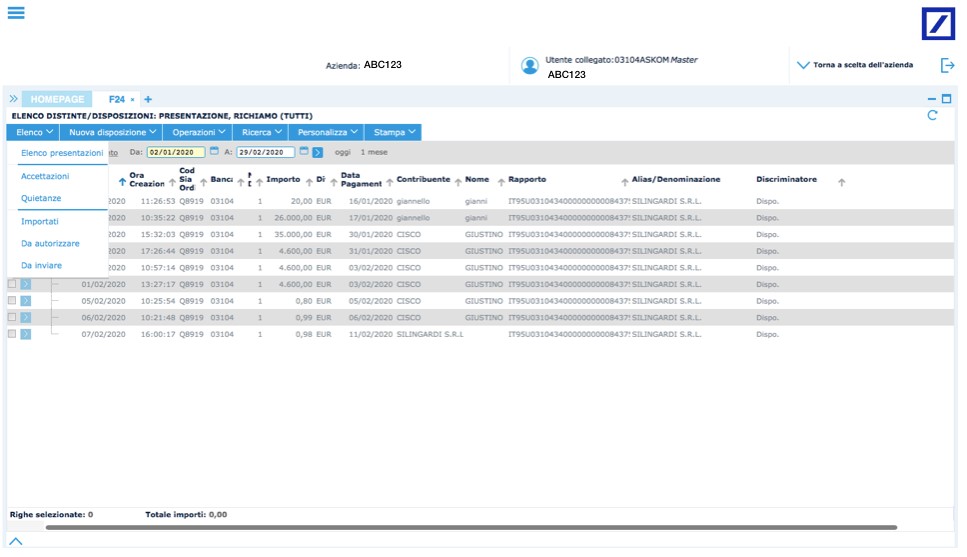This screenshot has height=557, width=967.
Task: Choose Da autorizzare menu entry
Action: pos(50,244)
